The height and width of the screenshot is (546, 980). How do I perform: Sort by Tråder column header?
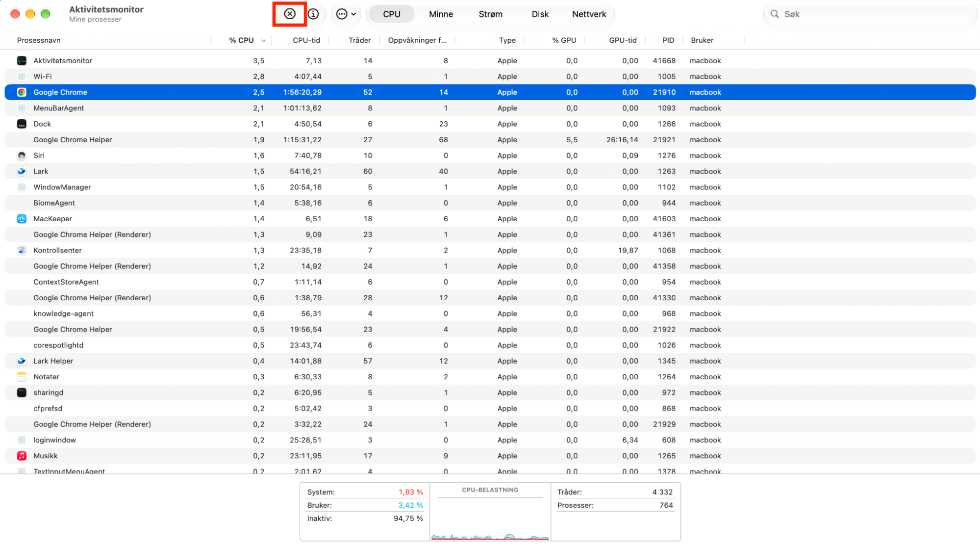(359, 40)
